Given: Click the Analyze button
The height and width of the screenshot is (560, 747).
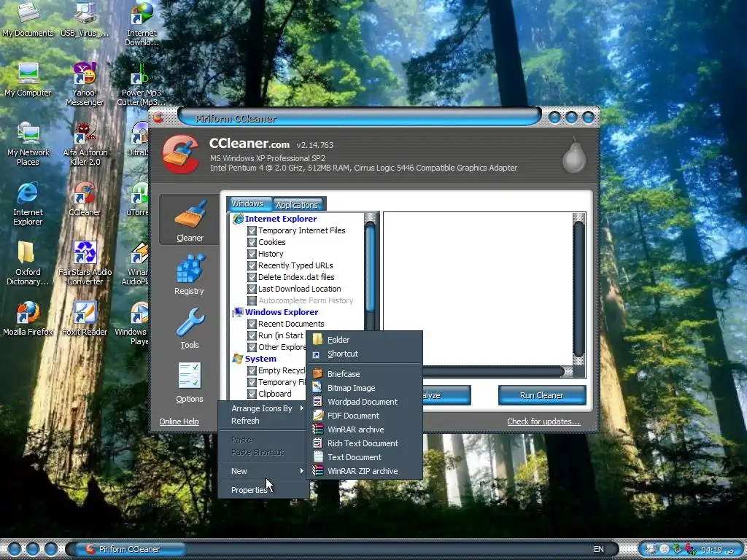Looking at the screenshot, I should click(446, 395).
